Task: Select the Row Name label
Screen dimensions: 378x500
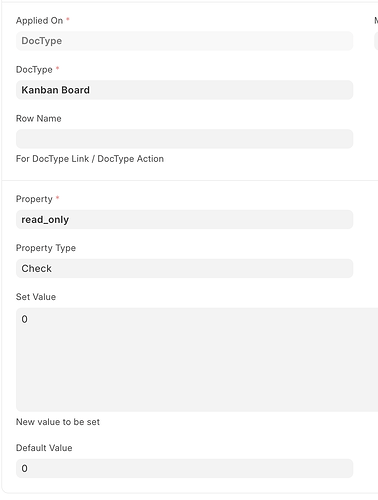Action: pyautogui.click(x=39, y=119)
